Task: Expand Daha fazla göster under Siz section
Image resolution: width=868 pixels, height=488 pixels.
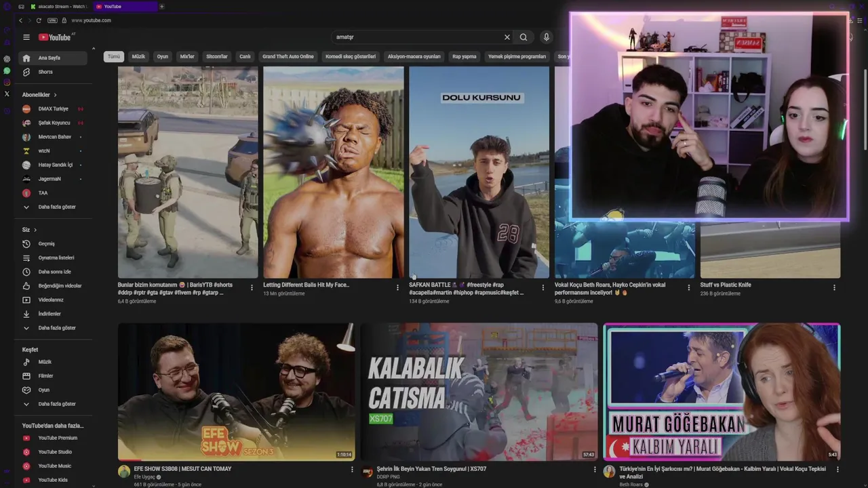Action: click(52, 328)
